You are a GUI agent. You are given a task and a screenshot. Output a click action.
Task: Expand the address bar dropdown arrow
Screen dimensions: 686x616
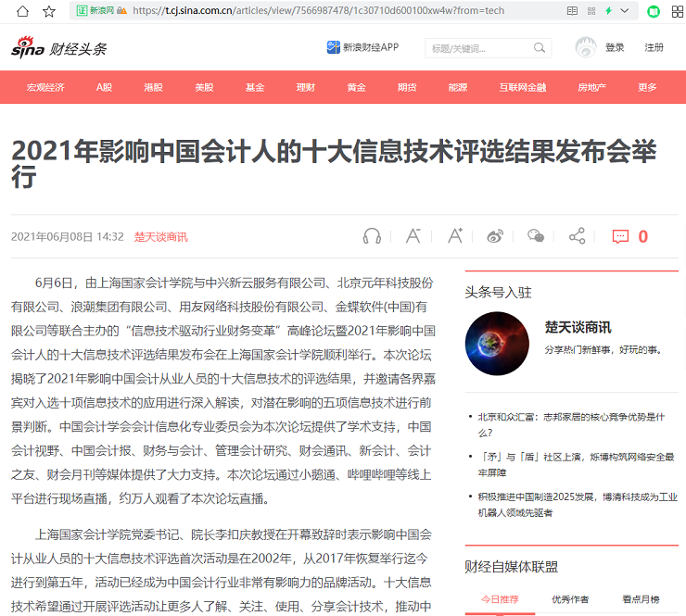[x=626, y=11]
